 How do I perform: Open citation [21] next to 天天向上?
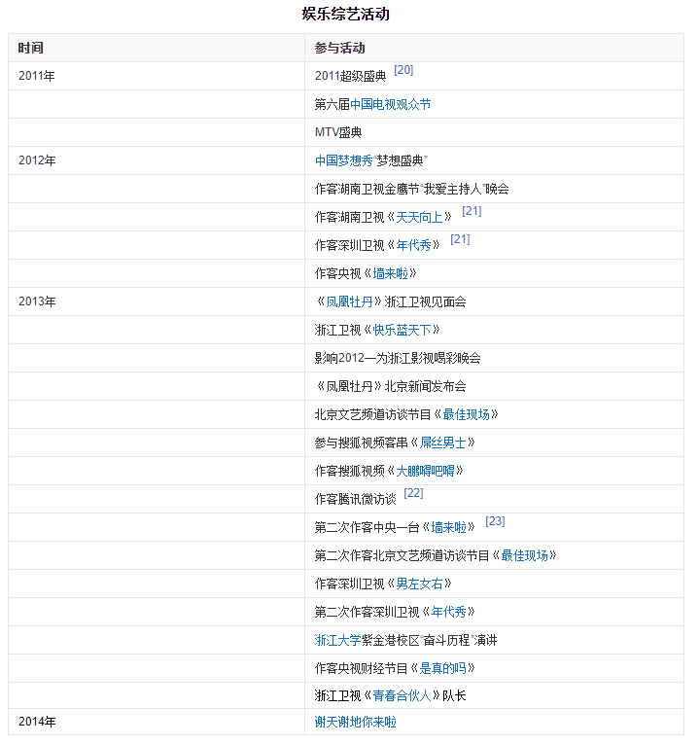point(472,211)
